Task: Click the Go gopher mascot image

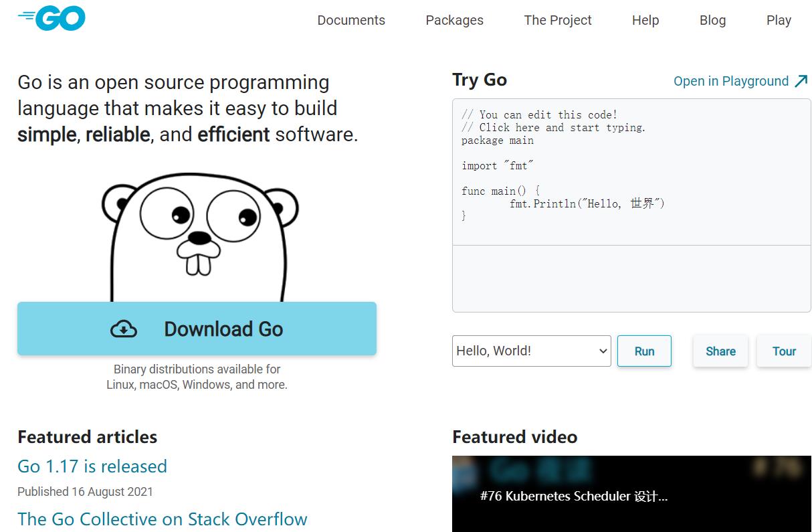Action: [x=199, y=238]
